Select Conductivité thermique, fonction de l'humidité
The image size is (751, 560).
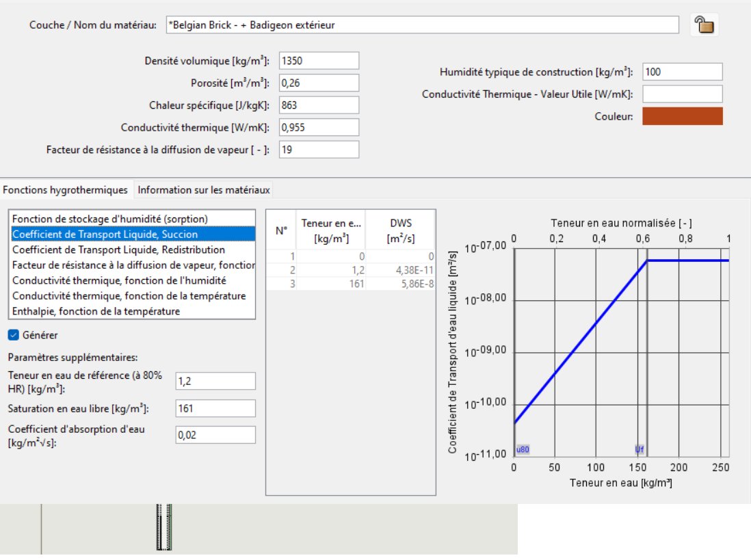(119, 280)
